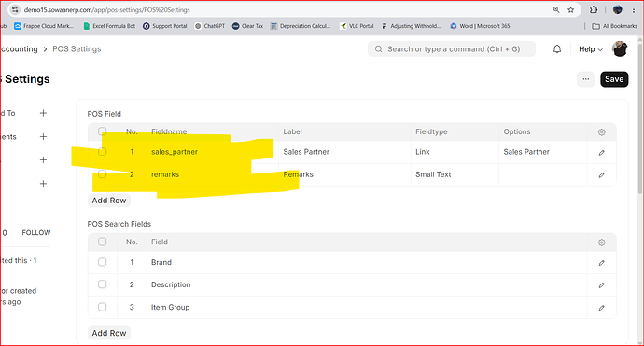Image resolution: width=644 pixels, height=346 pixels.
Task: Open the Chrome profile avatar
Action: click(617, 9)
